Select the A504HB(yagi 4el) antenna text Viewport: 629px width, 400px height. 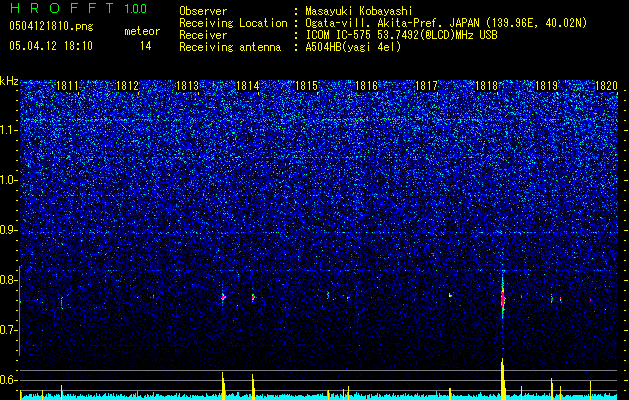coord(353,47)
